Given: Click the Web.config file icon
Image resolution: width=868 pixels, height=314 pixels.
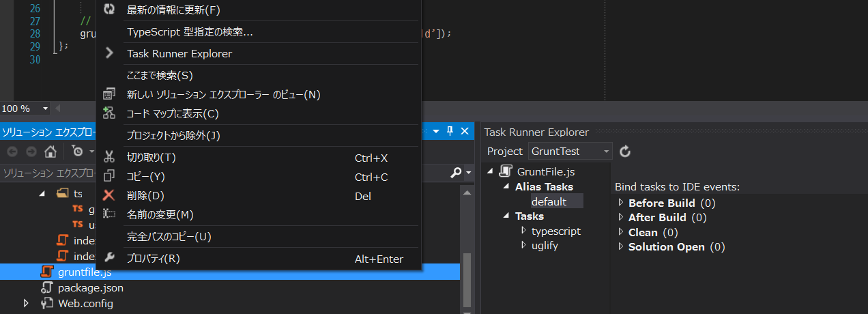Looking at the screenshot, I should pyautogui.click(x=47, y=303).
